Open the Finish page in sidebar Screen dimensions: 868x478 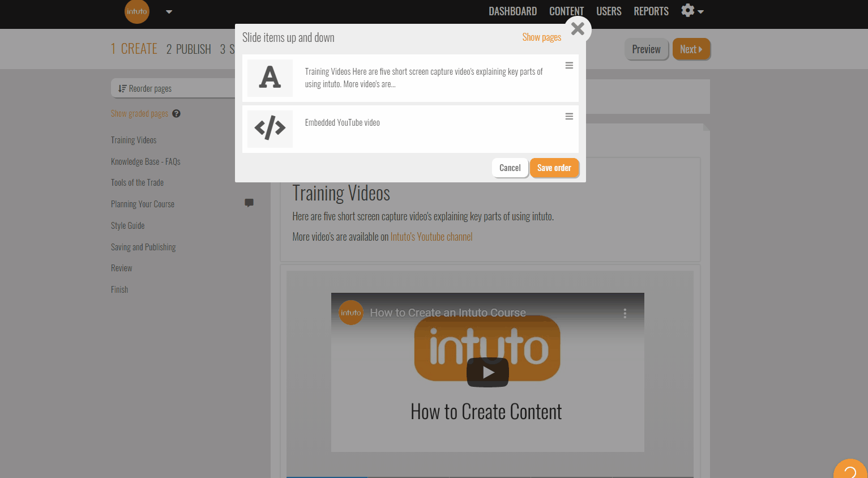(119, 289)
